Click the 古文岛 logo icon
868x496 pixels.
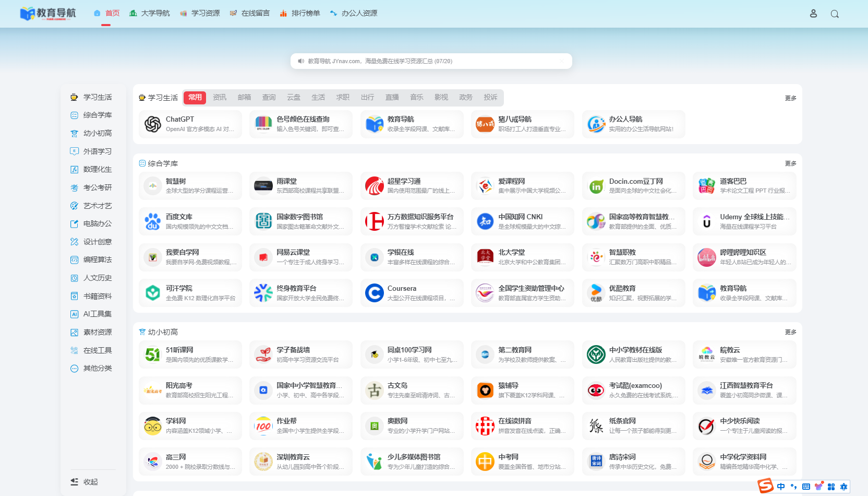[x=375, y=391]
